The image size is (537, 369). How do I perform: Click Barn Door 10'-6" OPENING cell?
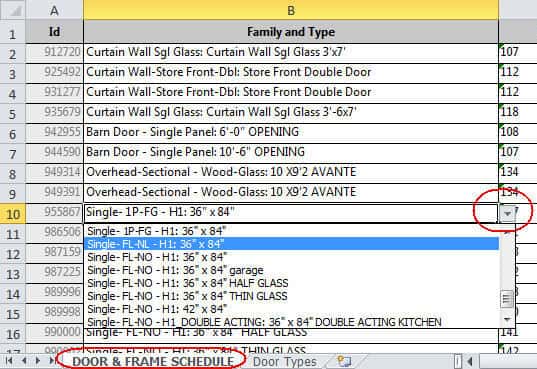(x=291, y=152)
